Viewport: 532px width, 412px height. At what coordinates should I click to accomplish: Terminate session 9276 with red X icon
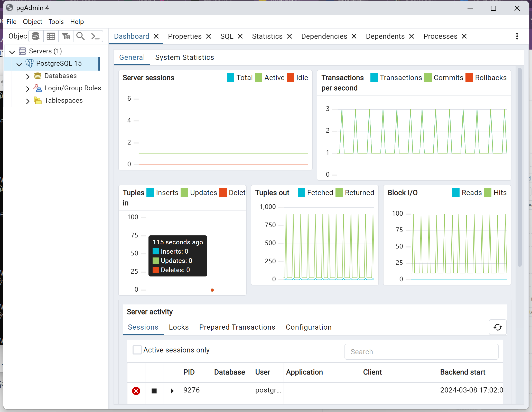pyautogui.click(x=136, y=391)
